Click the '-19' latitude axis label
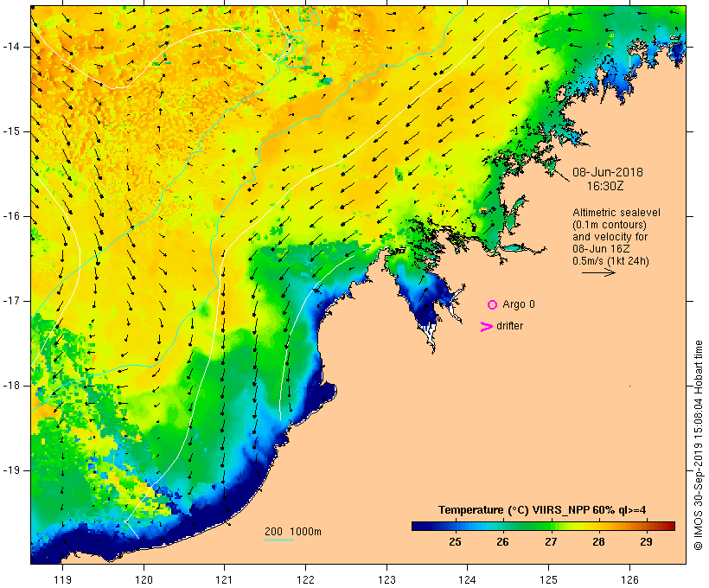This screenshot has width=709, height=588. [x=11, y=470]
